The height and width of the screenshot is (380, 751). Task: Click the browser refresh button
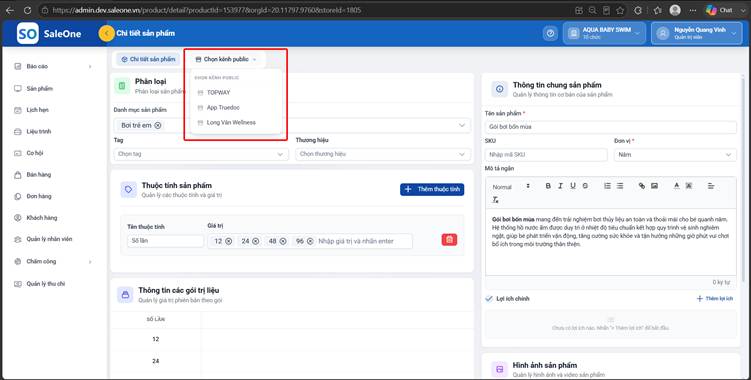[x=27, y=10]
